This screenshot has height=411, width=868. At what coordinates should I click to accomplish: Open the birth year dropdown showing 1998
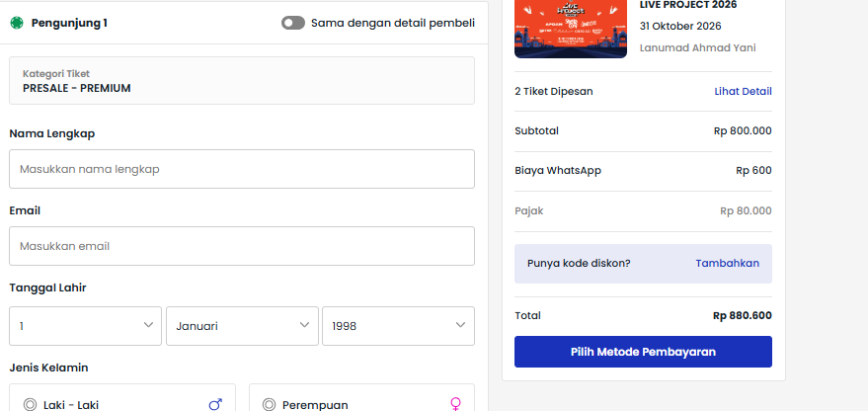tap(399, 326)
